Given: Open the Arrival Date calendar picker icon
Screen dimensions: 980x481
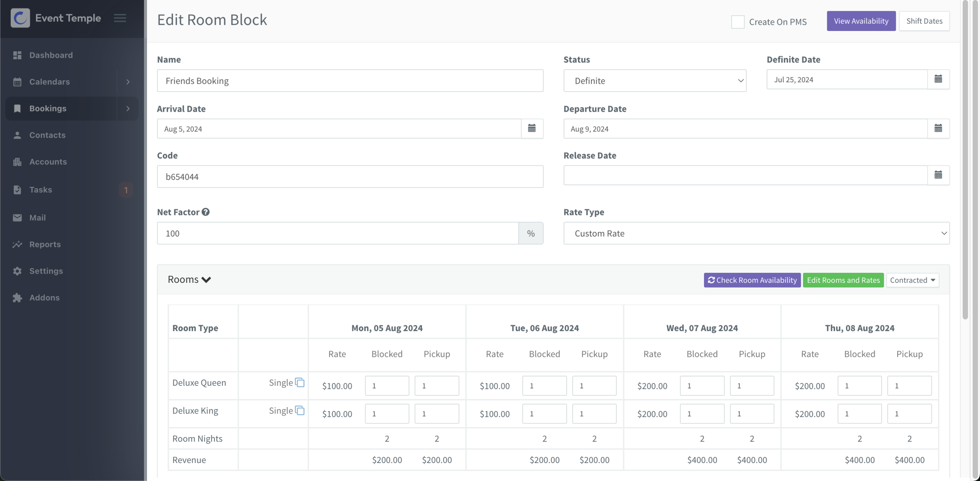Looking at the screenshot, I should pos(532,129).
